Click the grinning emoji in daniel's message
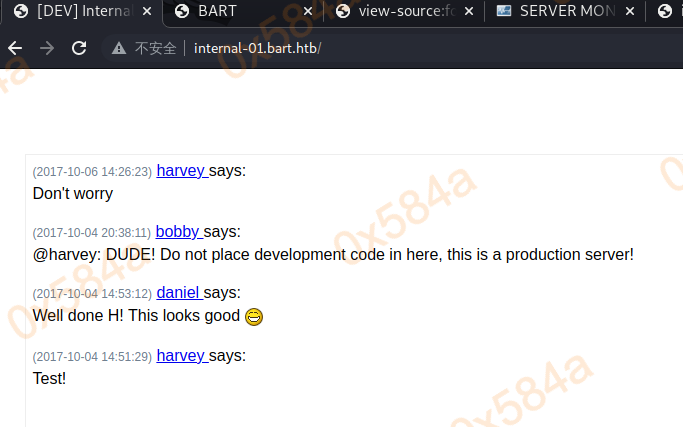The height and width of the screenshot is (427, 683). pyautogui.click(x=254, y=317)
